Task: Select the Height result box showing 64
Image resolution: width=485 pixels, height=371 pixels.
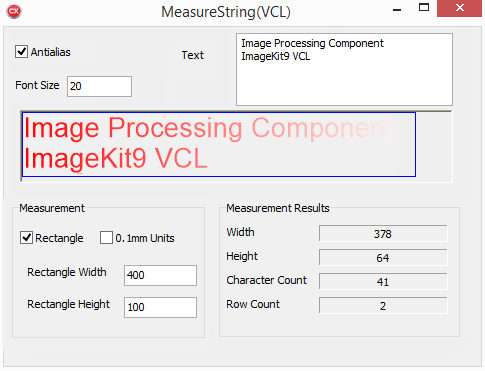Action: tap(383, 257)
